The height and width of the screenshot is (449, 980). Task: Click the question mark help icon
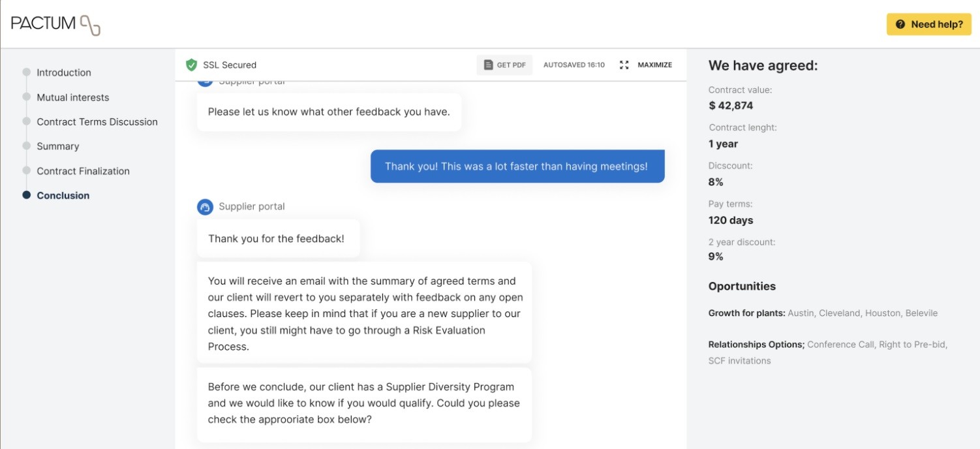pos(900,24)
